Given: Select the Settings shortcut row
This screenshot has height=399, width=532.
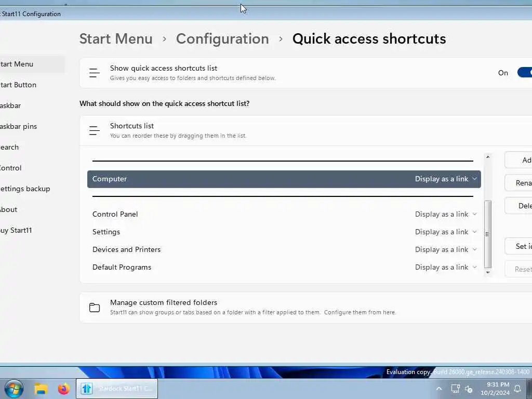Looking at the screenshot, I should 284,232.
